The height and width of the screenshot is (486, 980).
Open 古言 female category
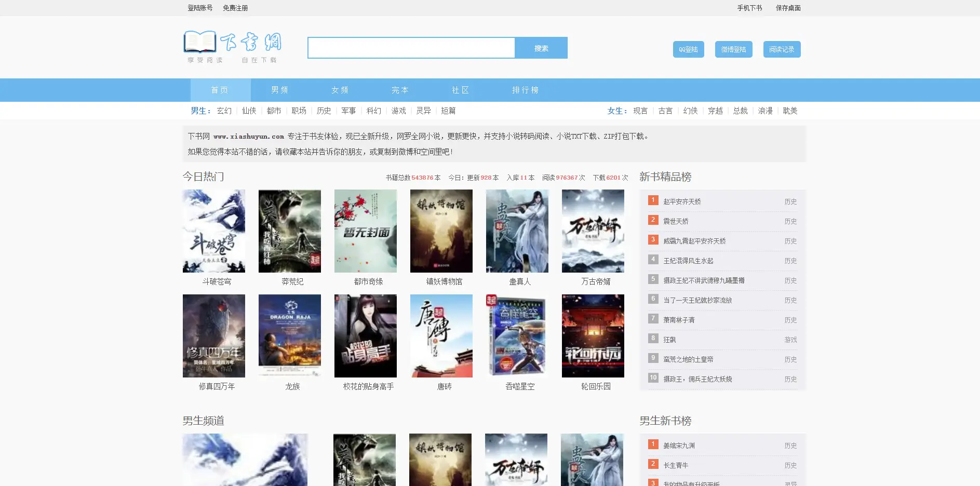[665, 111]
